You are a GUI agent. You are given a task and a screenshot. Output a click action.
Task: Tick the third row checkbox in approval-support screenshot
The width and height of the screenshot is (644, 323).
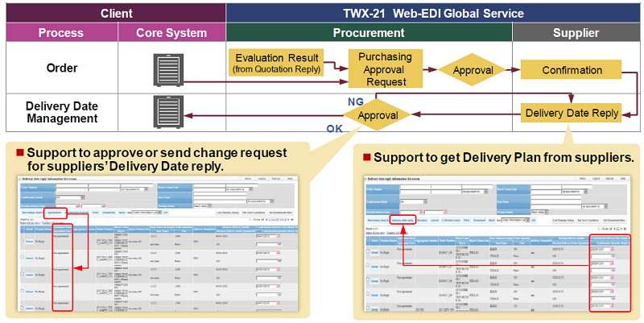22,273
